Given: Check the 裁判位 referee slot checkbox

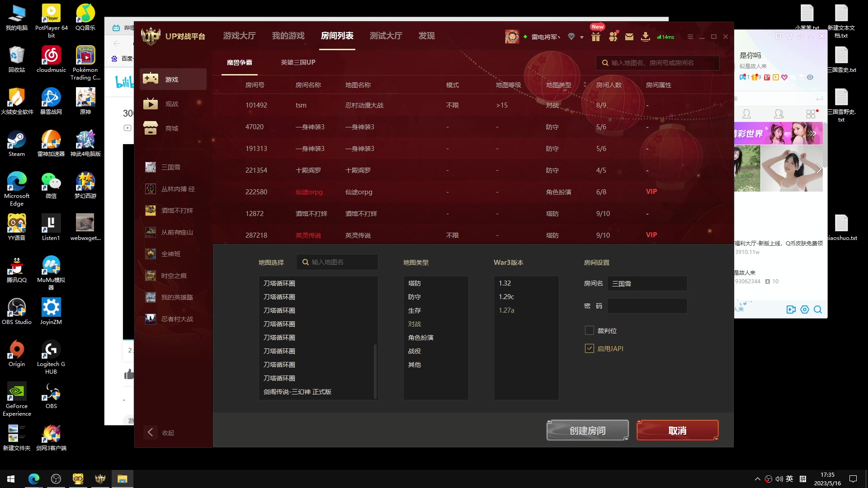Looking at the screenshot, I should pos(589,331).
